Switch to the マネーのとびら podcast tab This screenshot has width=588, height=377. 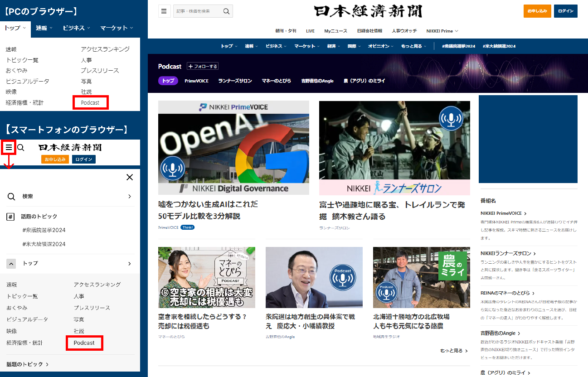277,81
